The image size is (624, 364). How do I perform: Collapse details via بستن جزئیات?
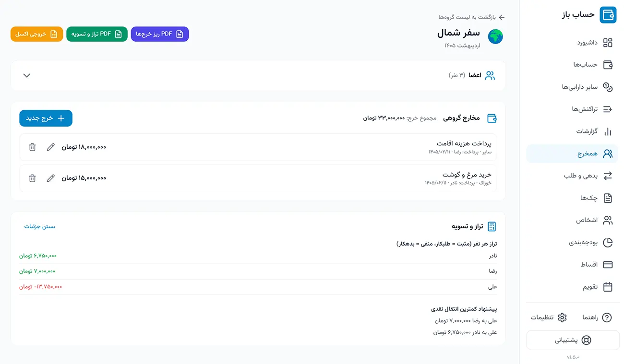40,226
